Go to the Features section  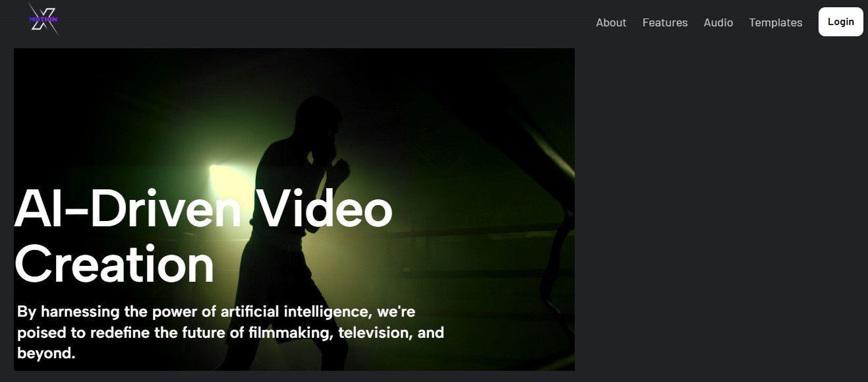tap(665, 22)
